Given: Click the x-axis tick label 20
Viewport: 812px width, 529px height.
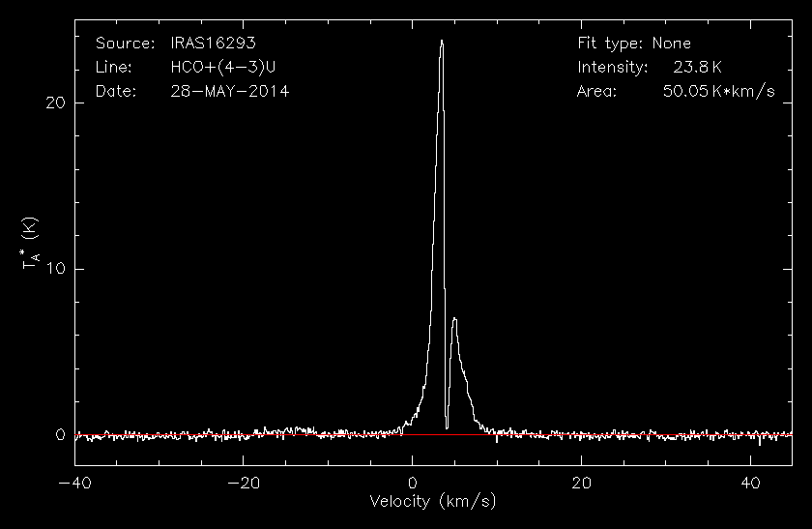Looking at the screenshot, I should coord(582,484).
